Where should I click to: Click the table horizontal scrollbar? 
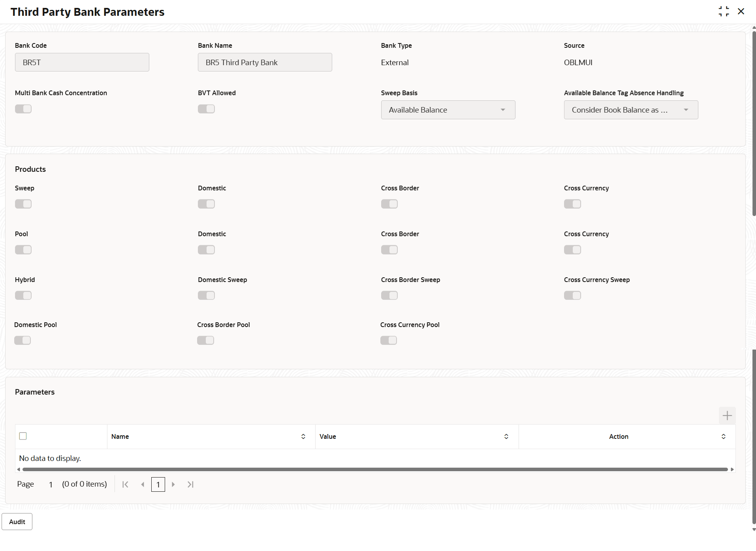375,470
